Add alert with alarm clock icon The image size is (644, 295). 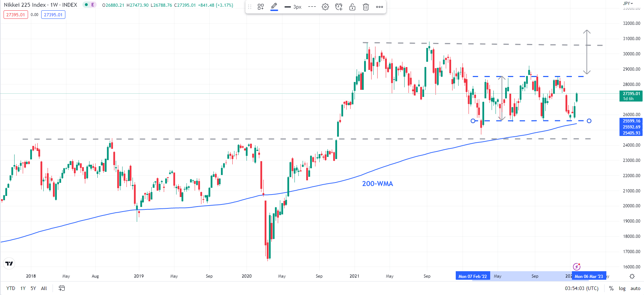[x=339, y=7]
